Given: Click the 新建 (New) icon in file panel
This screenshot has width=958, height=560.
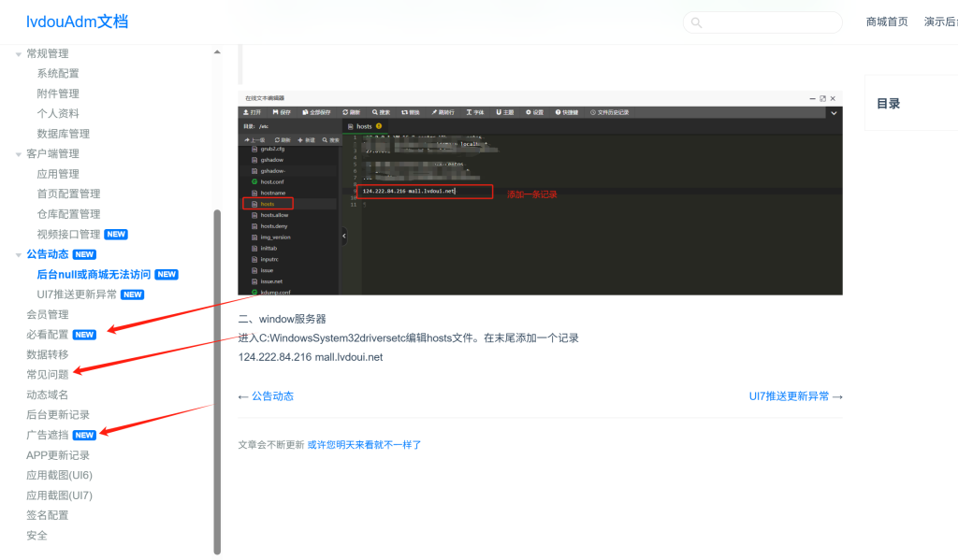Looking at the screenshot, I should tap(306, 139).
